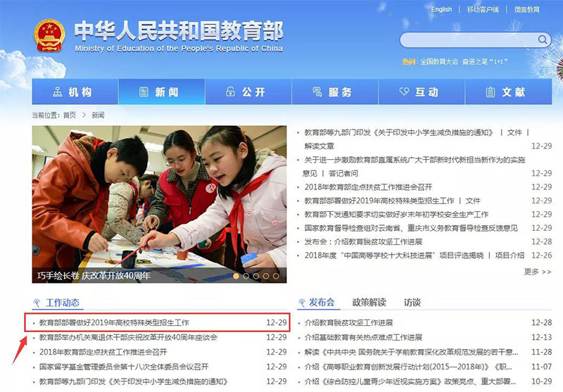The height and width of the screenshot is (392, 563).
Task: Click the icon beside 发布会 tab
Action: click(x=302, y=303)
